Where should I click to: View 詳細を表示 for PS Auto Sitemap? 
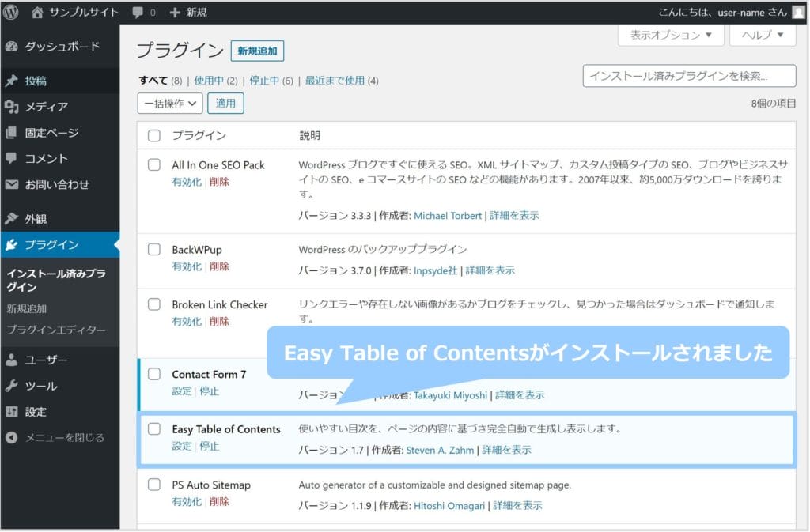coord(517,506)
